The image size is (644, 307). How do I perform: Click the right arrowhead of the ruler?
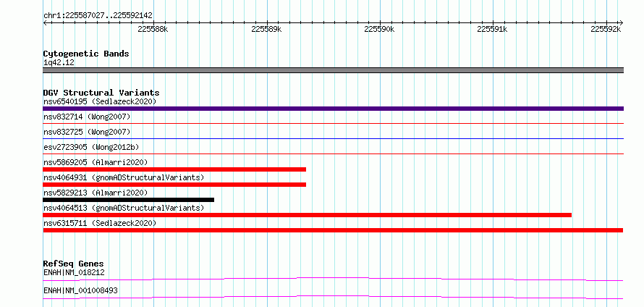[x=622, y=23]
